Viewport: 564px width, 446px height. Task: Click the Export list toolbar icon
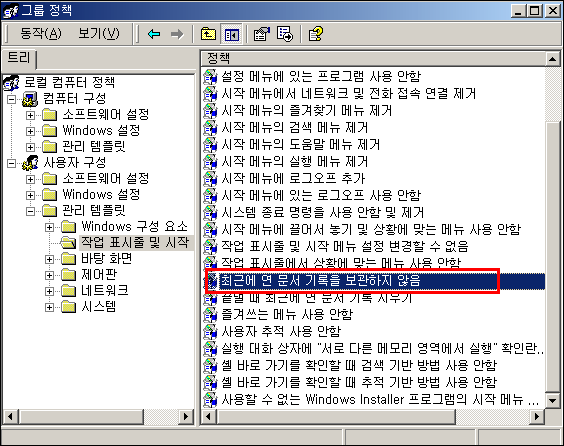[285, 34]
